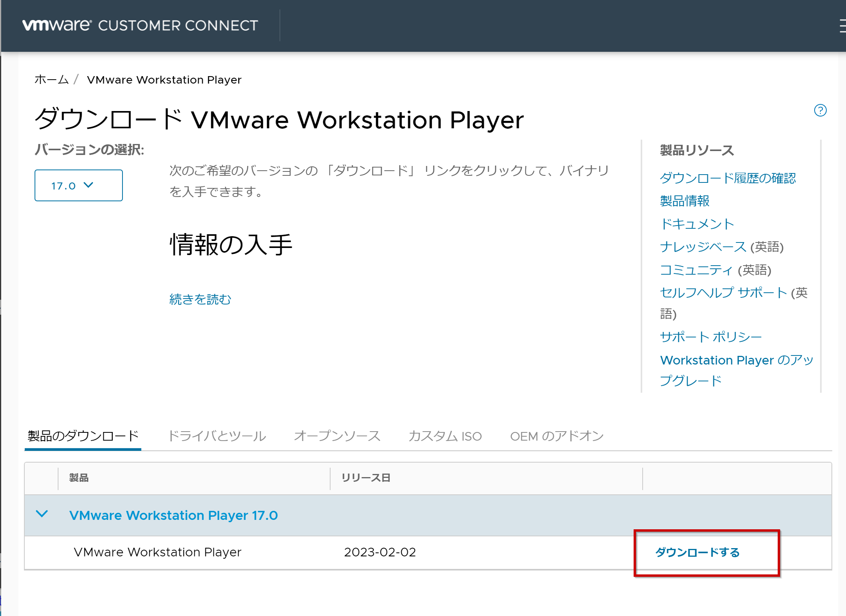
Task: Click the 製品リソース heading
Action: pos(697,150)
